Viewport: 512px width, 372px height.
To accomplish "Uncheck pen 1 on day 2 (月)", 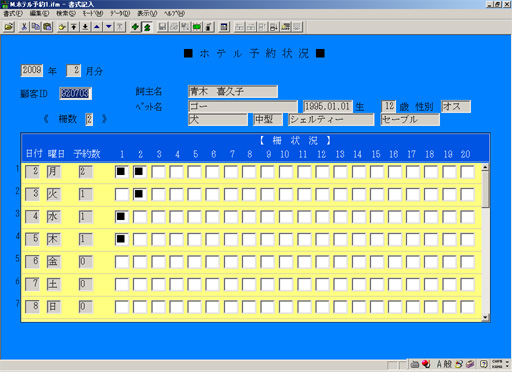I will coord(121,172).
